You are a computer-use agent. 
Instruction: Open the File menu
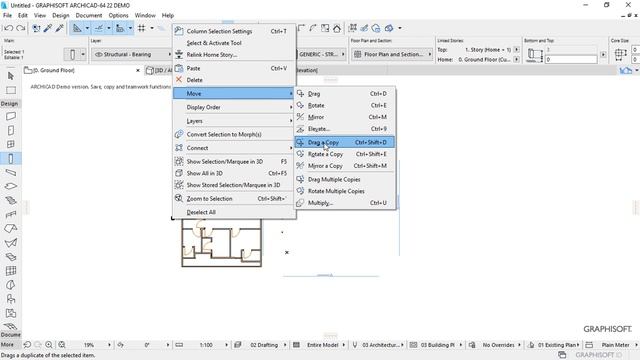[x=7, y=16]
